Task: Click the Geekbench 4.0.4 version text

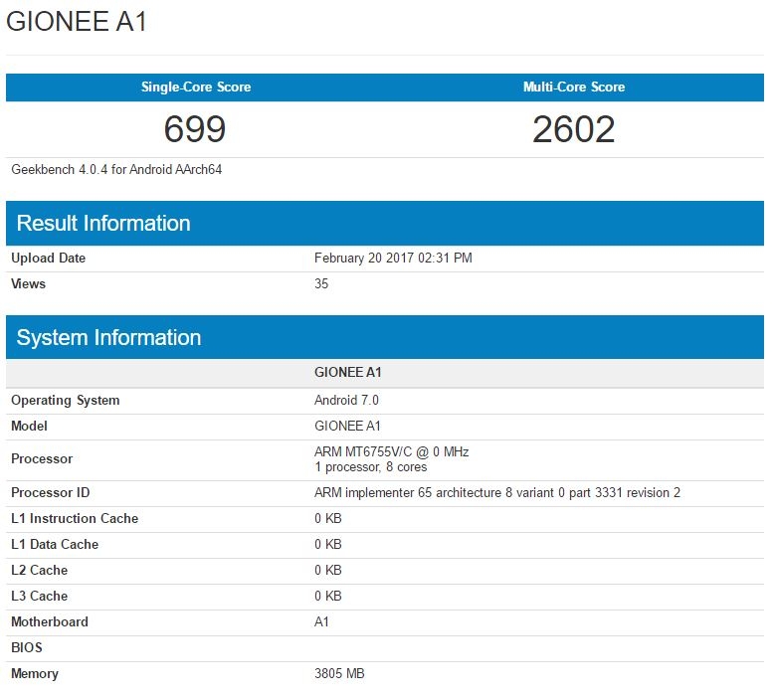Action: (116, 170)
